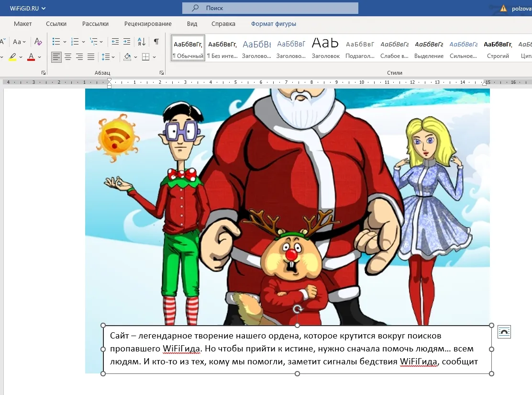532x395 pixels.
Task: Expand the shading color dropdown
Action: (x=135, y=57)
